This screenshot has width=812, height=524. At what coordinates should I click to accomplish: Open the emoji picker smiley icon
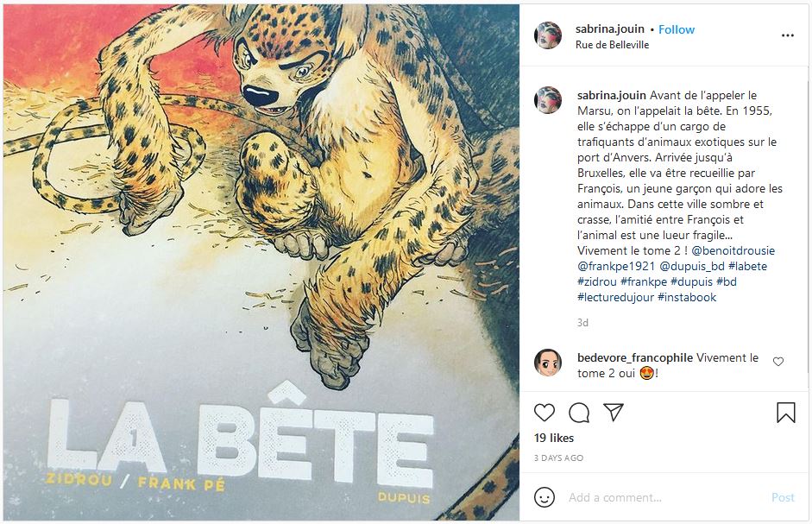coord(544,497)
